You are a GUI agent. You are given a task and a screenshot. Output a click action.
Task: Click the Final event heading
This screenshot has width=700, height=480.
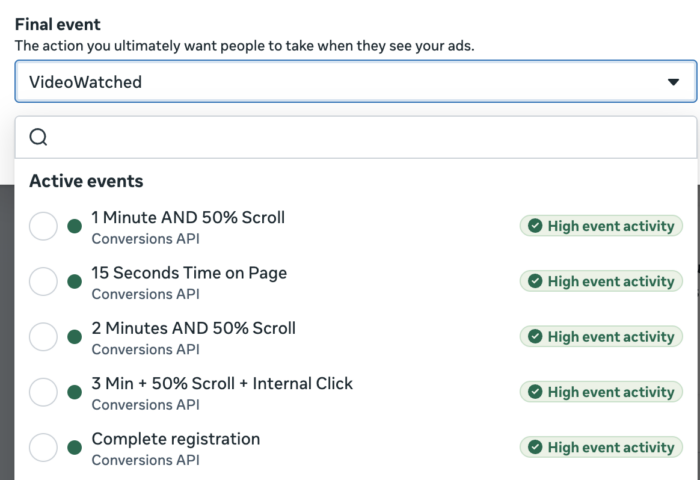[58, 24]
